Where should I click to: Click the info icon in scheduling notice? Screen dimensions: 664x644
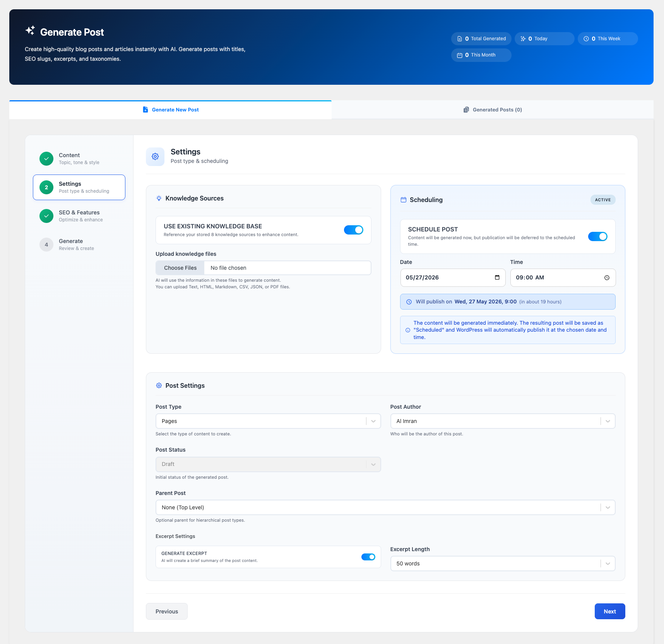tap(408, 330)
